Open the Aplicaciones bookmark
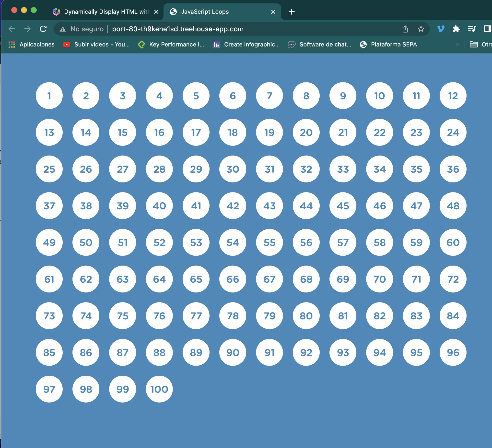The image size is (492, 448). (x=31, y=45)
